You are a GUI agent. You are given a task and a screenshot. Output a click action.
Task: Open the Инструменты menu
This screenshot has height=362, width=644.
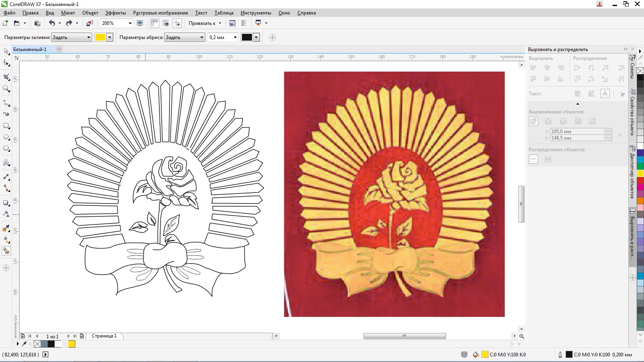[256, 13]
